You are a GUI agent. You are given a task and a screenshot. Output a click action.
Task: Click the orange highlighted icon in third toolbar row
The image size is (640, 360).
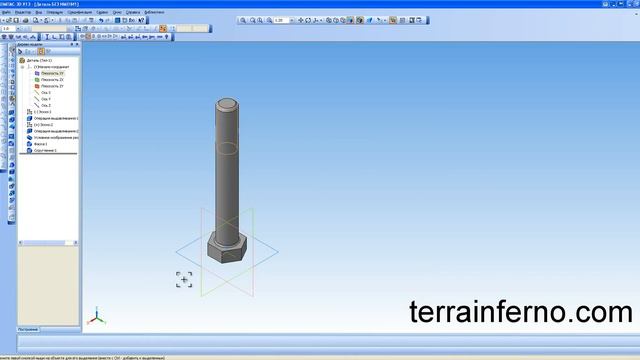(88, 37)
